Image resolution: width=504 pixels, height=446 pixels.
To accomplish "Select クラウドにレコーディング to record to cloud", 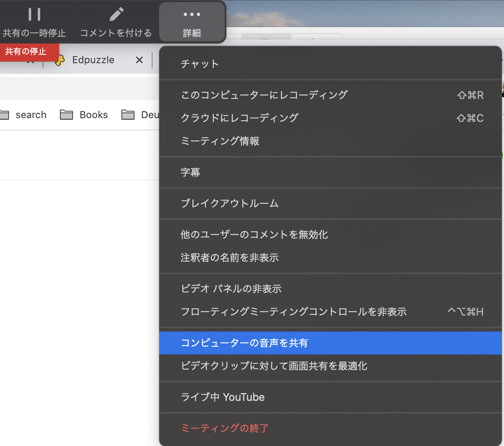I will click(x=239, y=118).
